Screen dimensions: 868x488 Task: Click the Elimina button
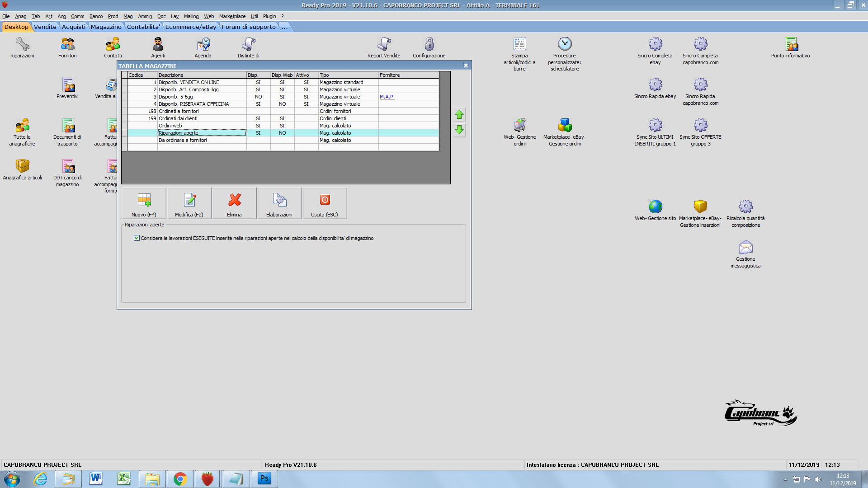pos(234,203)
